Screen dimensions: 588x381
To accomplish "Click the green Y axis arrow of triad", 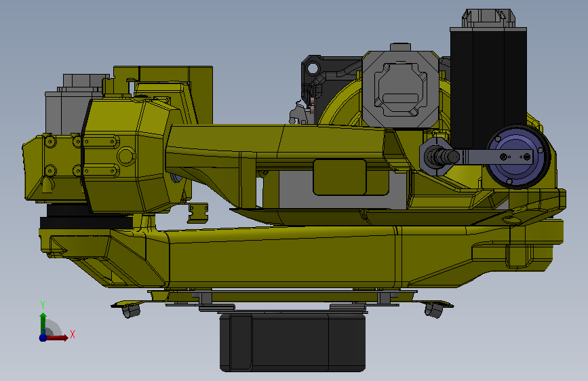I will [x=43, y=323].
